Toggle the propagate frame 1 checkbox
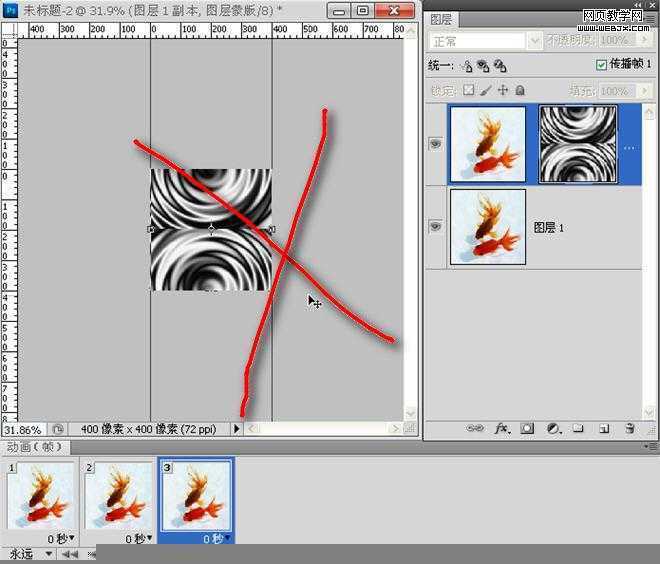The width and height of the screenshot is (660, 564). click(601, 64)
